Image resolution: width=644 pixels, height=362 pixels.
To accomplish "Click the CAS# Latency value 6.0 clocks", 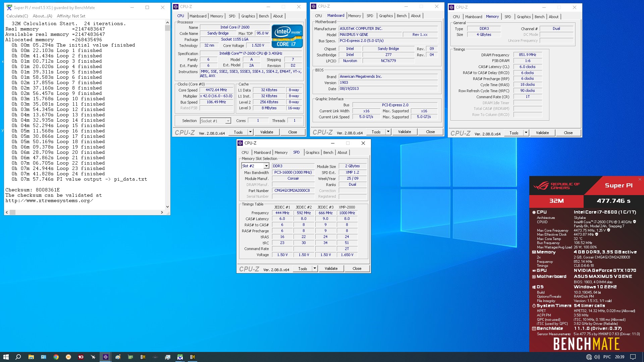I will coord(528,67).
